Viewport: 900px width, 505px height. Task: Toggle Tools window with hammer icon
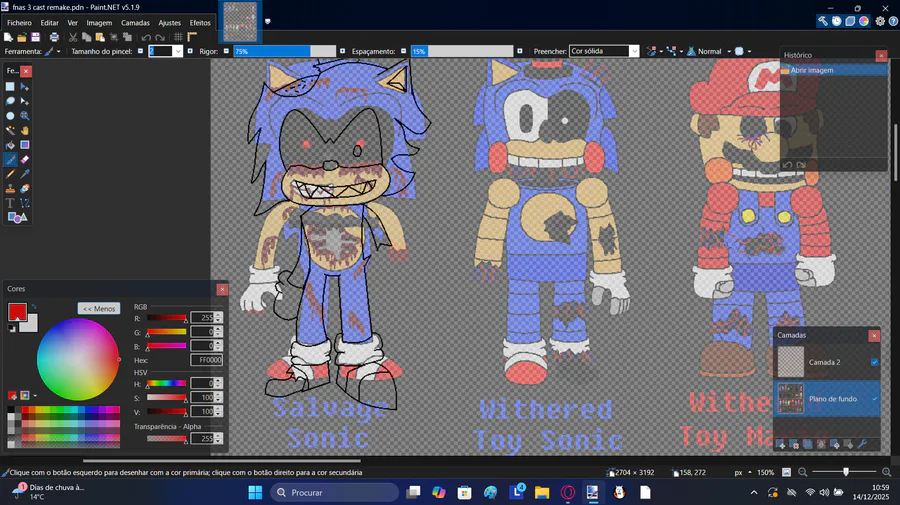(823, 21)
